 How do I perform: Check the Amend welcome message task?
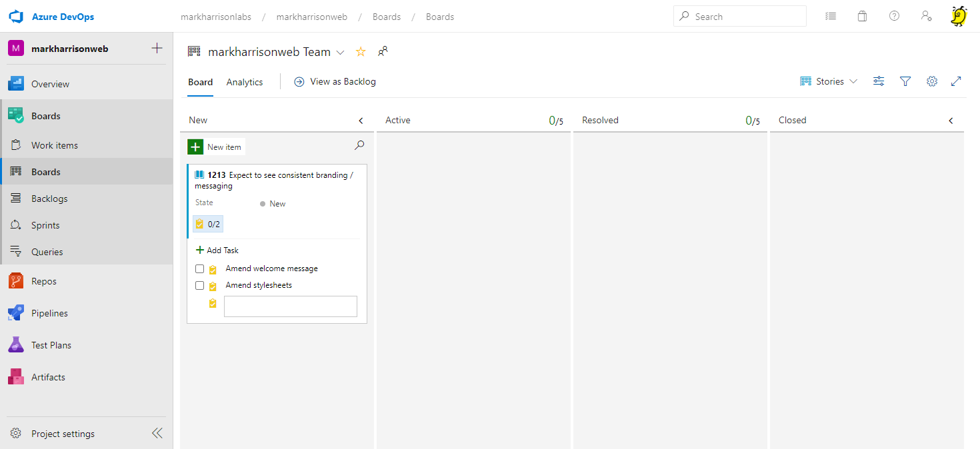[x=199, y=269]
